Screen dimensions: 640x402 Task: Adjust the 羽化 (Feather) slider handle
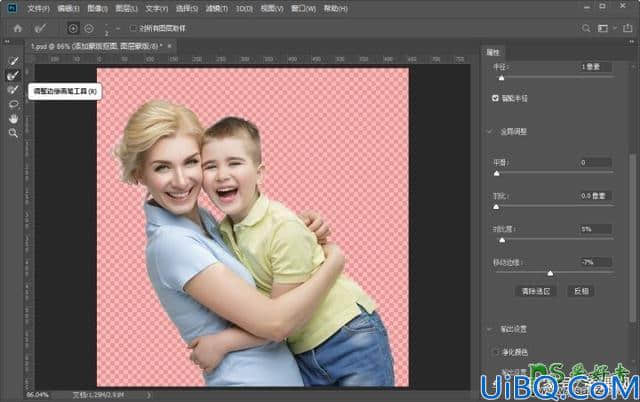[x=496, y=207]
